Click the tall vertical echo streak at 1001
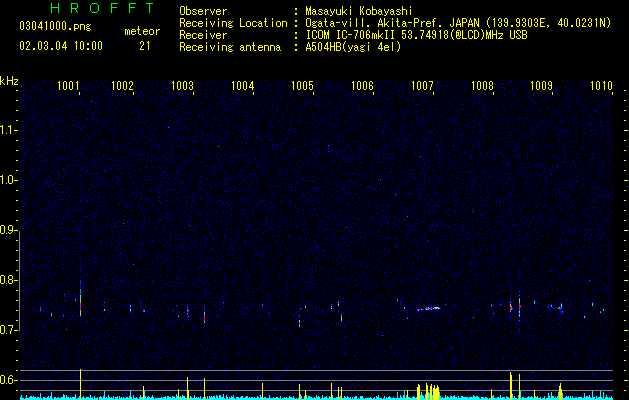 [x=81, y=298]
